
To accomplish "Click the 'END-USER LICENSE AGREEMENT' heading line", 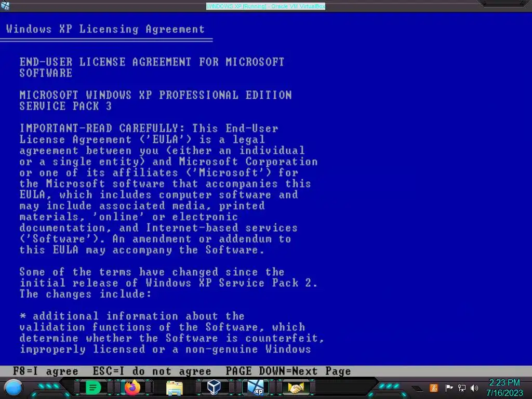I will (x=152, y=62).
